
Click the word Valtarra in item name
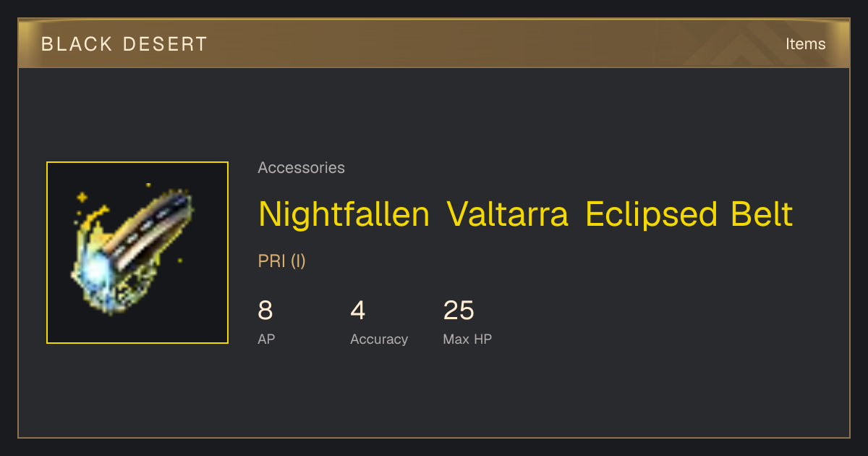pyautogui.click(x=508, y=215)
